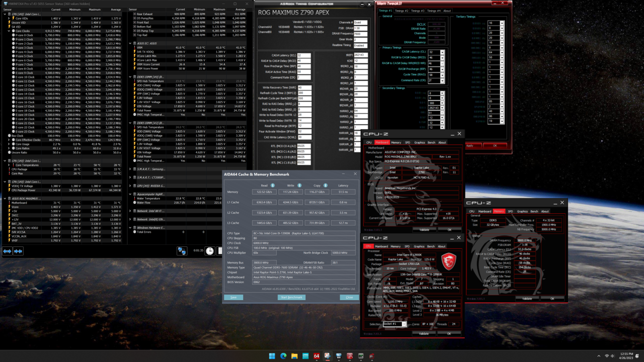Select the Bench tab in CPU-Z Mainboard window

tap(431, 142)
